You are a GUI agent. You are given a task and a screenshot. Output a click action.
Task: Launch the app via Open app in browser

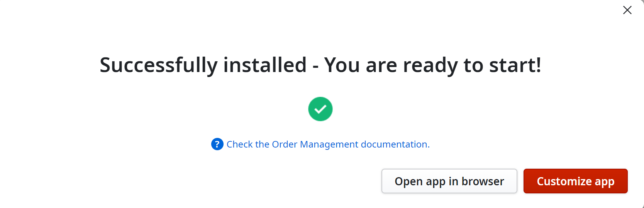click(x=449, y=181)
